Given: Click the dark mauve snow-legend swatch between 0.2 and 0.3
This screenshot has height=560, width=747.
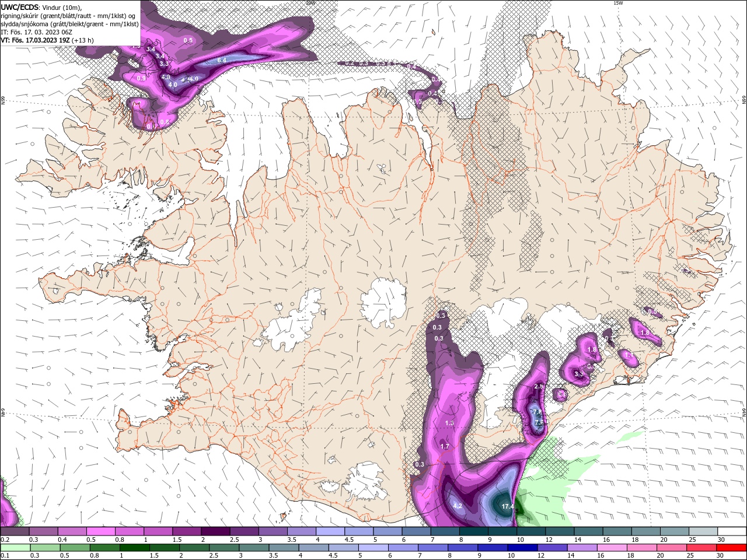Looking at the screenshot, I should pos(15,531).
